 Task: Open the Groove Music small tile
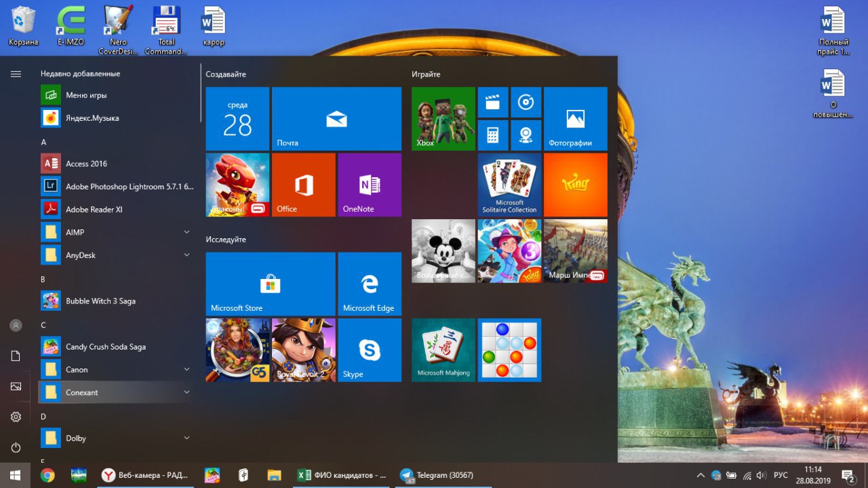526,102
